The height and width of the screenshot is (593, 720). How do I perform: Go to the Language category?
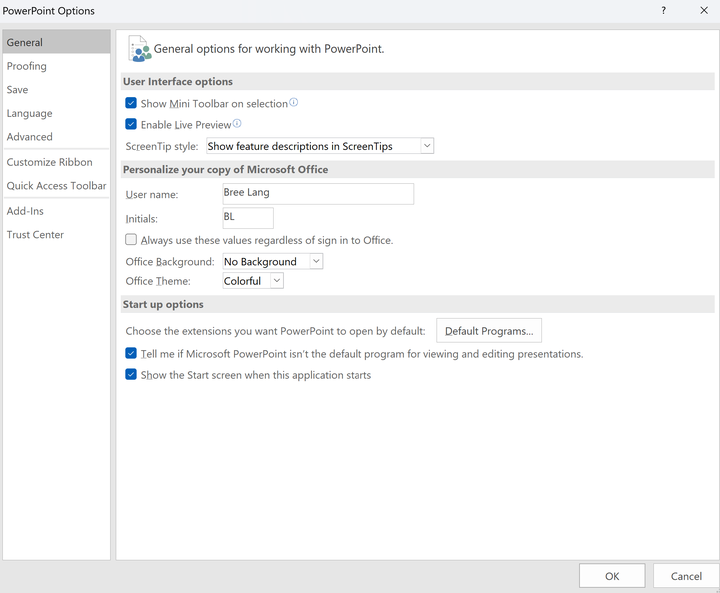56,113
